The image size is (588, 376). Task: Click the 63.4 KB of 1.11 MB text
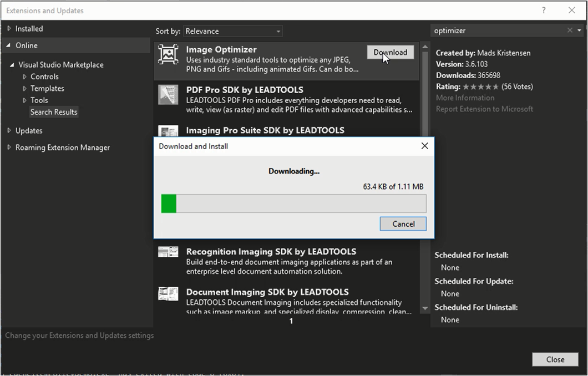coord(393,187)
